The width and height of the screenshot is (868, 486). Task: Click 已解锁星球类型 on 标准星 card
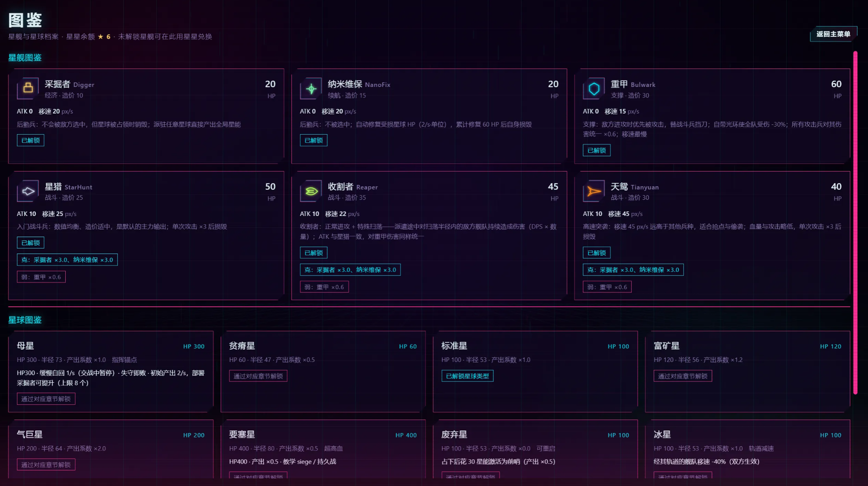467,376
